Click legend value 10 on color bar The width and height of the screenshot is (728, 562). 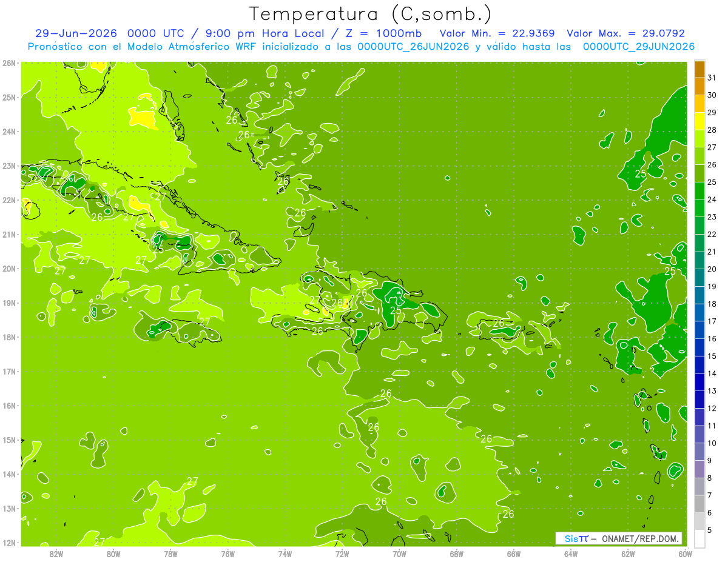tap(712, 443)
